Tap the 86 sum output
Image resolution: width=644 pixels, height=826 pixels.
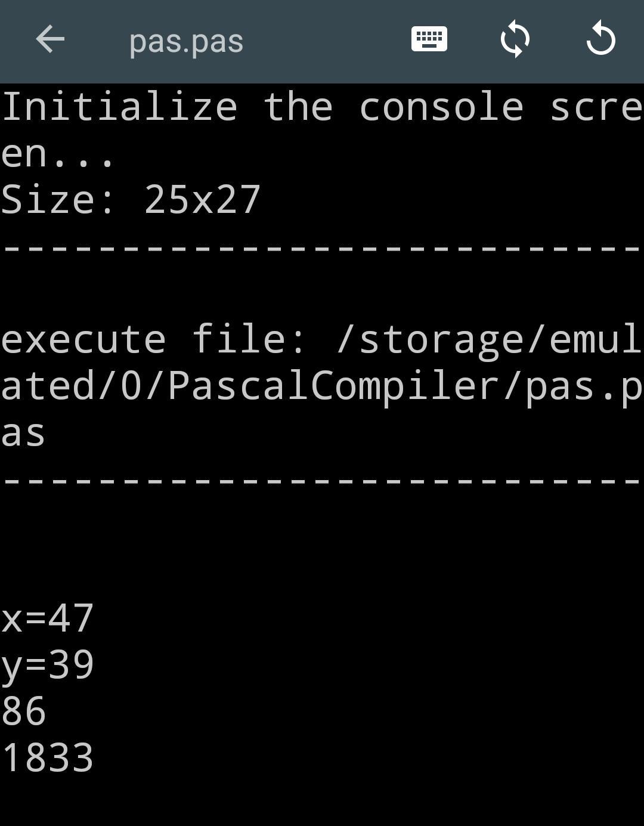tap(23, 711)
